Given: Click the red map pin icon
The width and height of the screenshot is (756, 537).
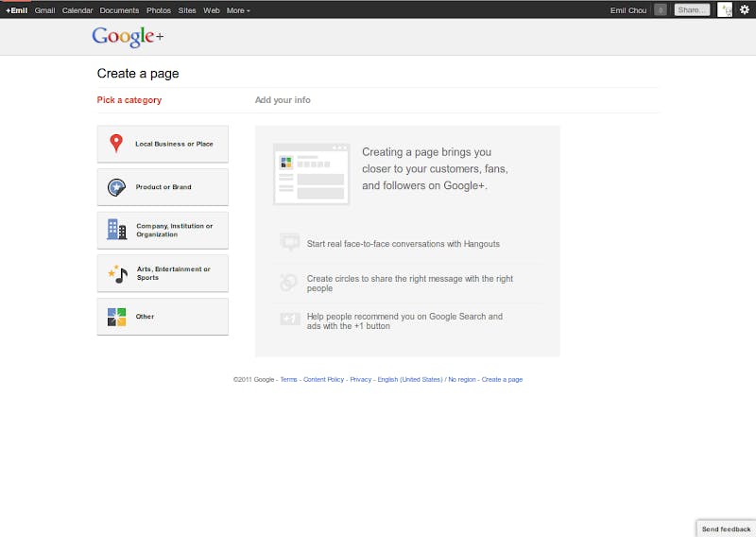Looking at the screenshot, I should click(116, 144).
